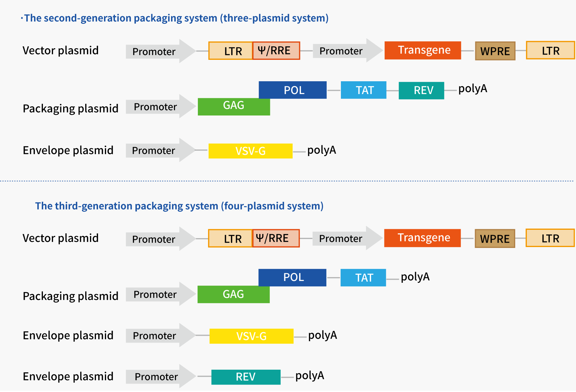Select the left LTR box in the third-generation vector

click(230, 238)
